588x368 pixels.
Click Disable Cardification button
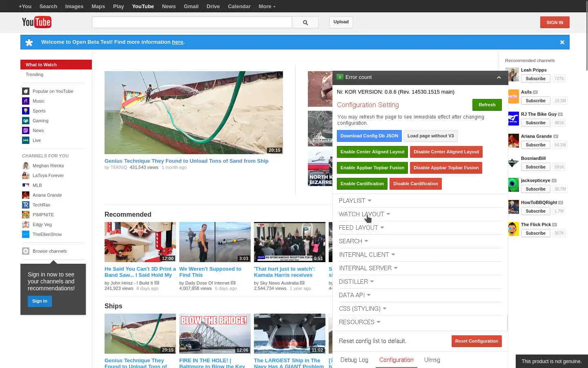tap(415, 184)
